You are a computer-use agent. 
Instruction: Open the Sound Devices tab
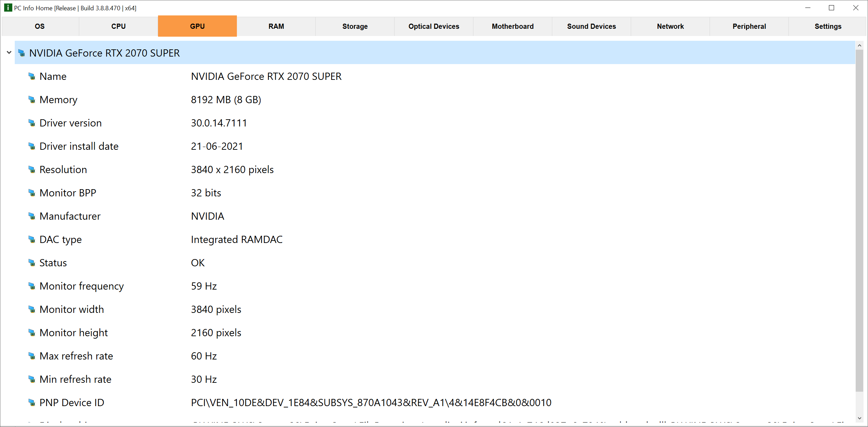pyautogui.click(x=592, y=26)
